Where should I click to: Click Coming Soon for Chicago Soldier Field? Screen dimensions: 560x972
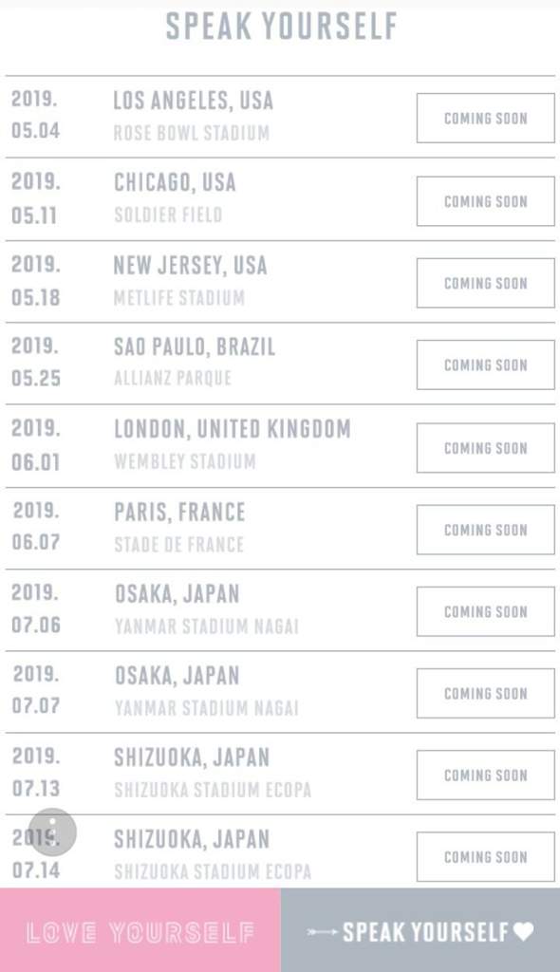pos(486,201)
